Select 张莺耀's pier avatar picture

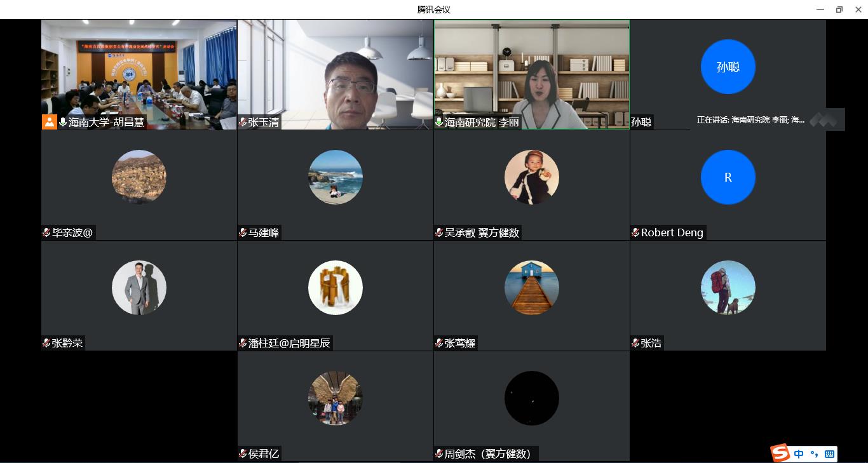[x=531, y=288]
